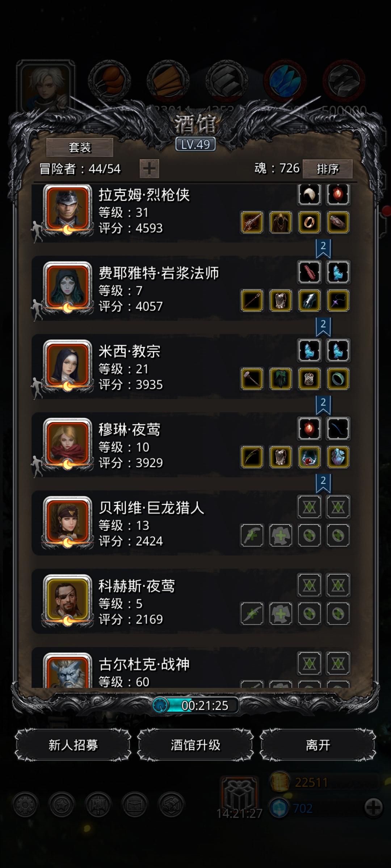Click the 新人招募 recruit button
391x868 pixels.
click(73, 745)
